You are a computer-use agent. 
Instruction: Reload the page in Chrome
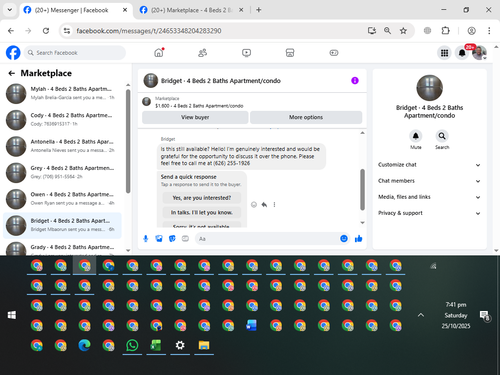pos(46,31)
